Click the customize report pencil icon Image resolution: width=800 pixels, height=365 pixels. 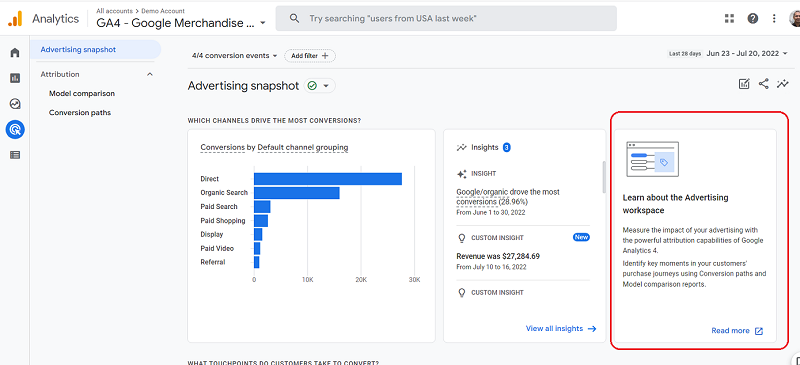coord(744,84)
